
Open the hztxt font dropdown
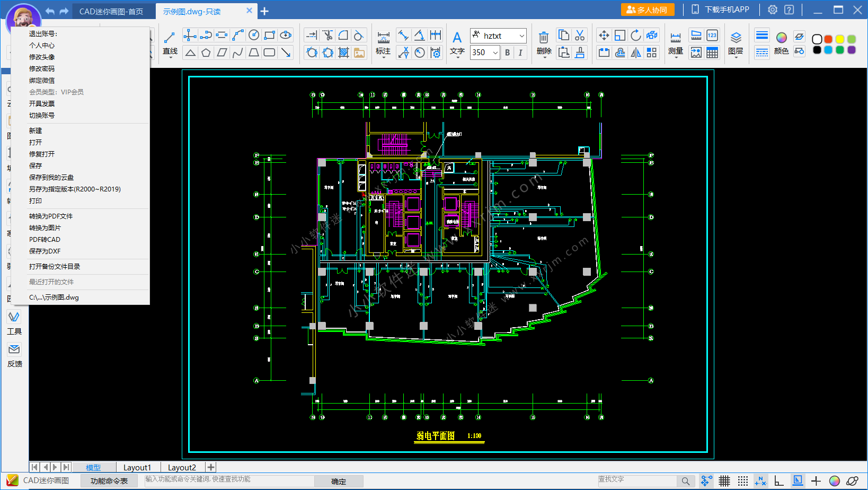(x=521, y=36)
